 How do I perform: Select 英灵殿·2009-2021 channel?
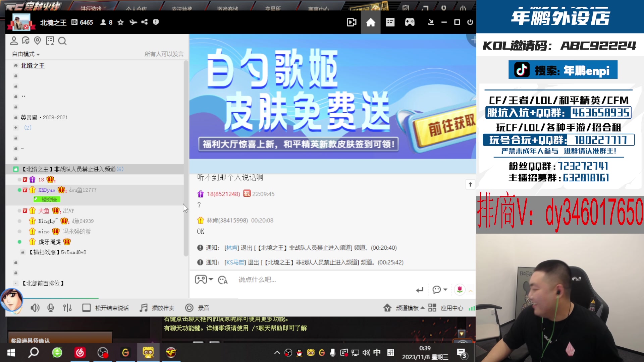click(x=44, y=117)
